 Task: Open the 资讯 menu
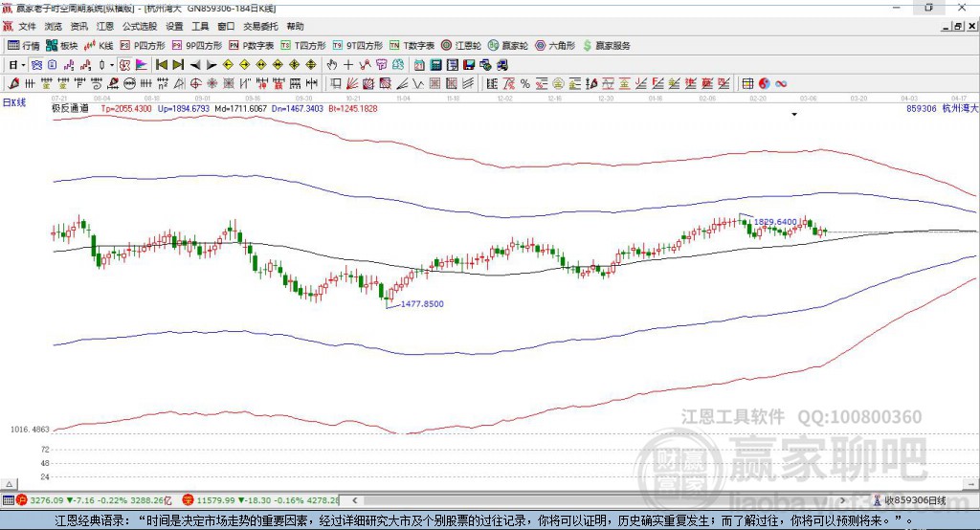coord(78,26)
